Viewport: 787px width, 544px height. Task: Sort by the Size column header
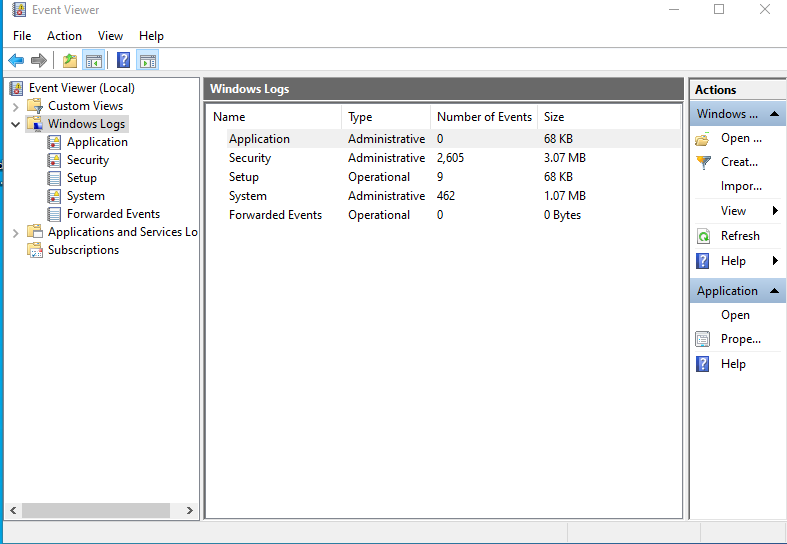pos(609,117)
